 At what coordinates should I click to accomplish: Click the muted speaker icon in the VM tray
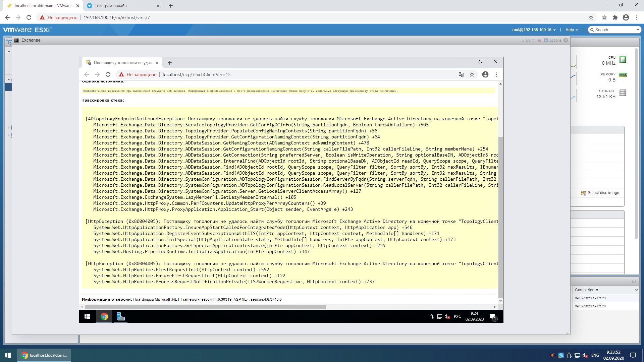447,316
